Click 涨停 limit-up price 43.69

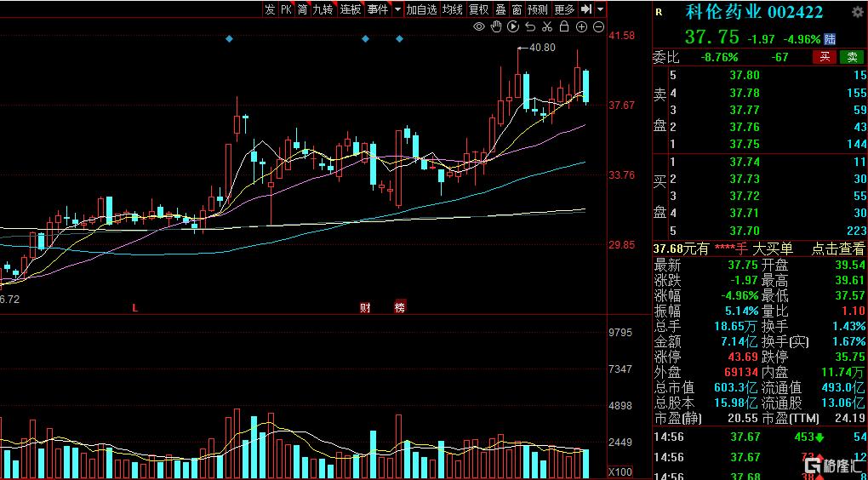point(743,357)
